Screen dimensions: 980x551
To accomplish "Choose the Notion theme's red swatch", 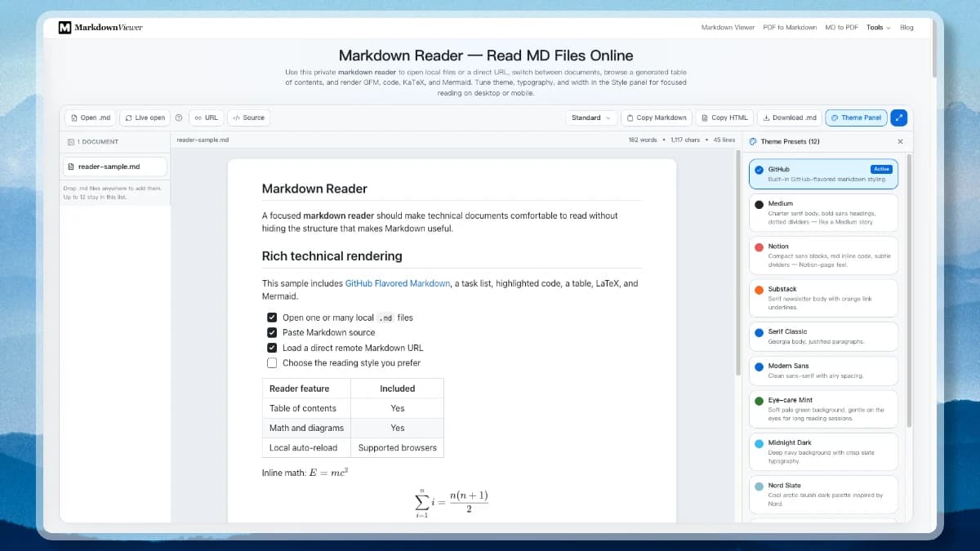I will (759, 247).
